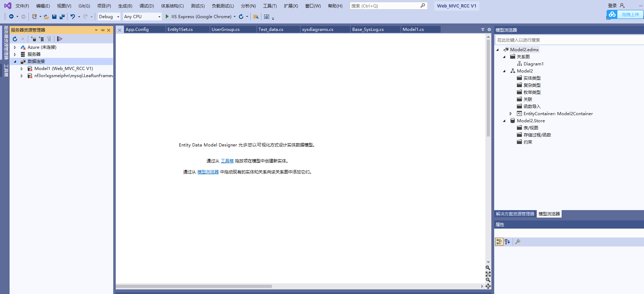This screenshot has width=644, height=294.
Task: Open the IIS Express target dropdown arrow
Action: [235, 17]
